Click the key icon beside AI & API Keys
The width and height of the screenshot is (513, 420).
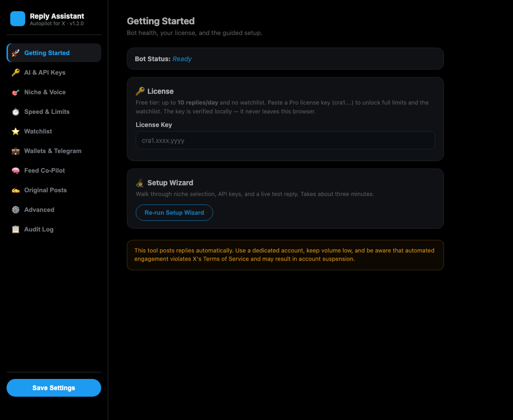pyautogui.click(x=15, y=73)
